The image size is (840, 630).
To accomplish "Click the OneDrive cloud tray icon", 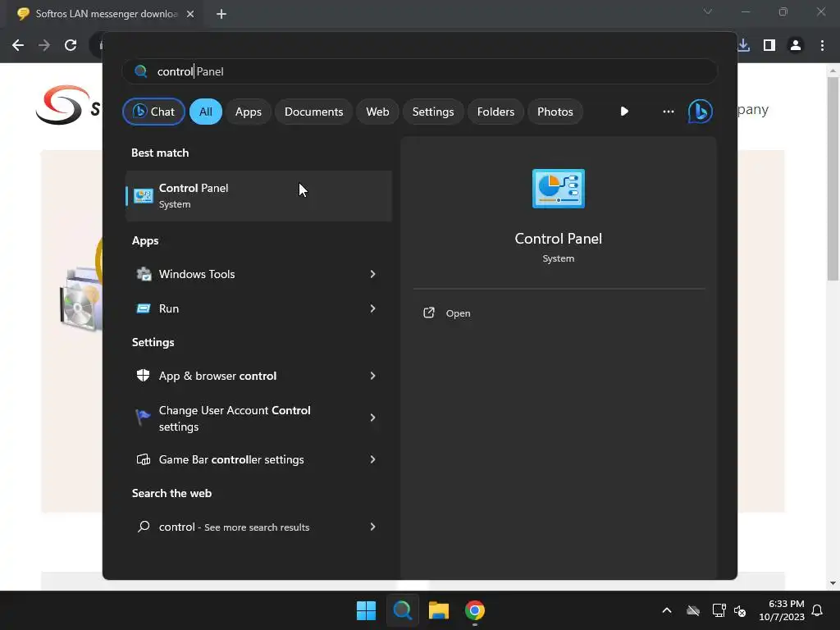I will coord(692,610).
